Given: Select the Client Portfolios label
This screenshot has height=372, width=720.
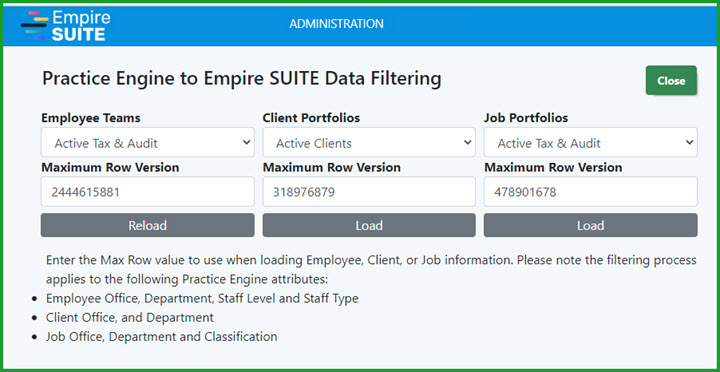Looking at the screenshot, I should coord(311,118).
